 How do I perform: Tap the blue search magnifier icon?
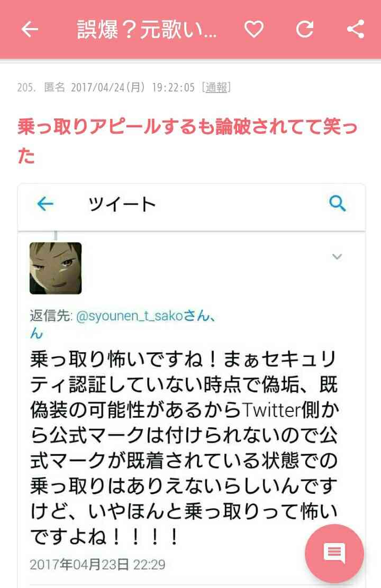pos(337,204)
